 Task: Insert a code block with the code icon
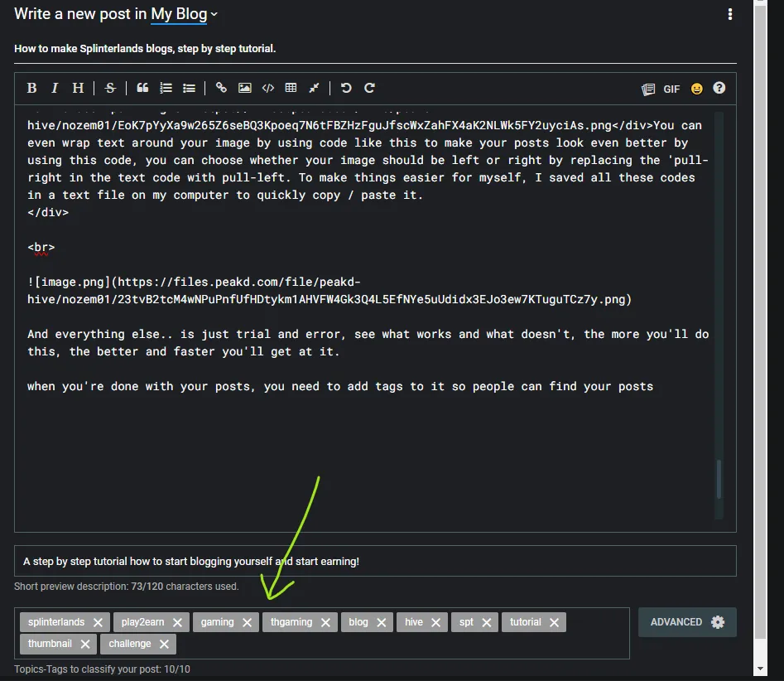(x=268, y=88)
